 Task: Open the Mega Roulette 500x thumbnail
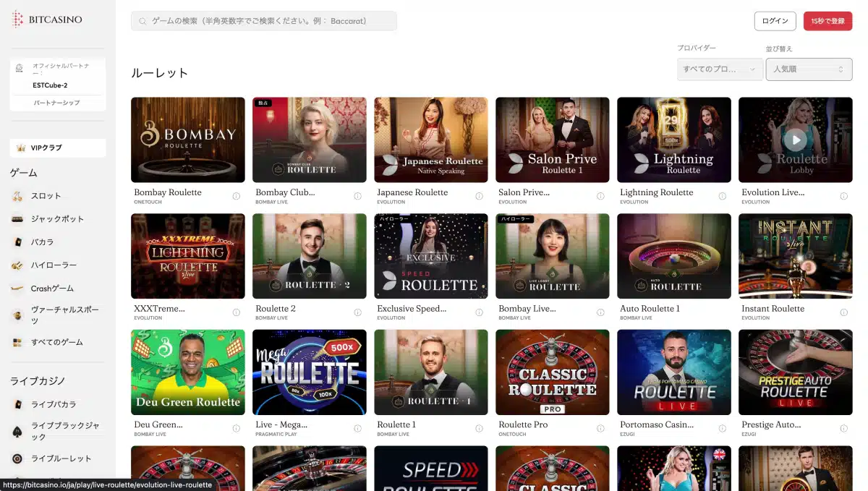[310, 372]
